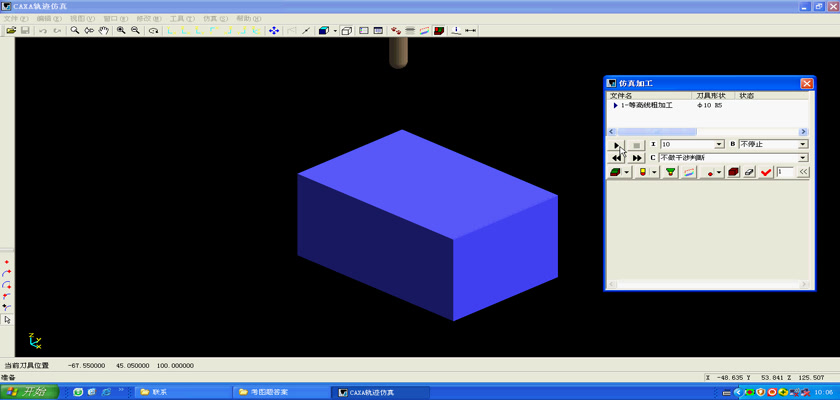Select the 1-等高线粗加工 row in the list
The height and width of the screenshot is (400, 840).
coord(707,105)
